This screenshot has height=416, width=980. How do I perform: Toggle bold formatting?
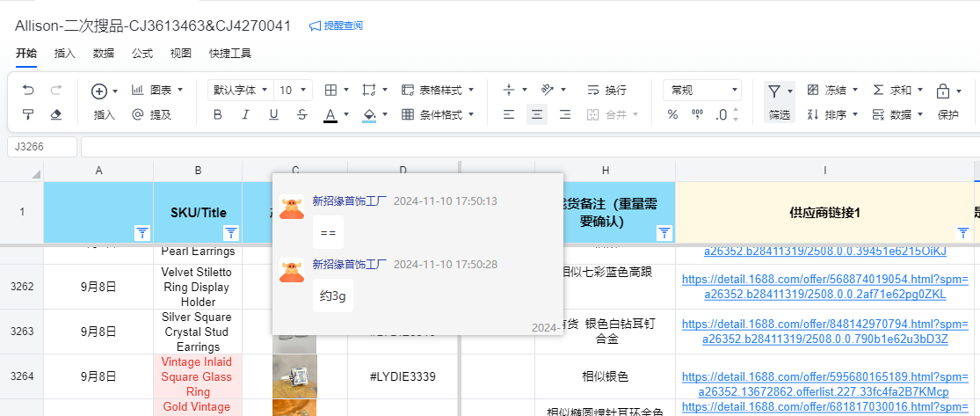(x=217, y=114)
